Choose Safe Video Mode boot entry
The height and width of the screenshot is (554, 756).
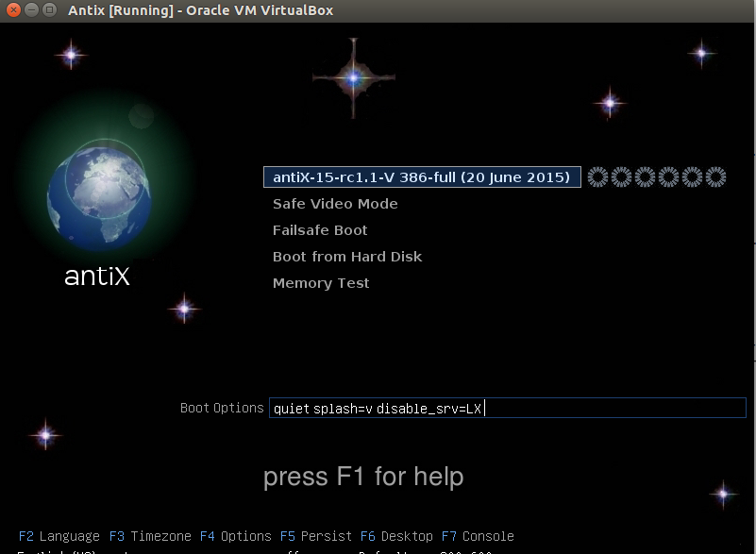(x=335, y=204)
